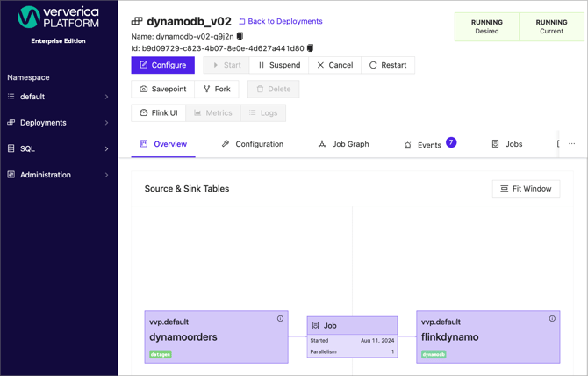Viewport: 588px width, 376px height.
Task: Click the Events badge showing 7
Action: [451, 142]
